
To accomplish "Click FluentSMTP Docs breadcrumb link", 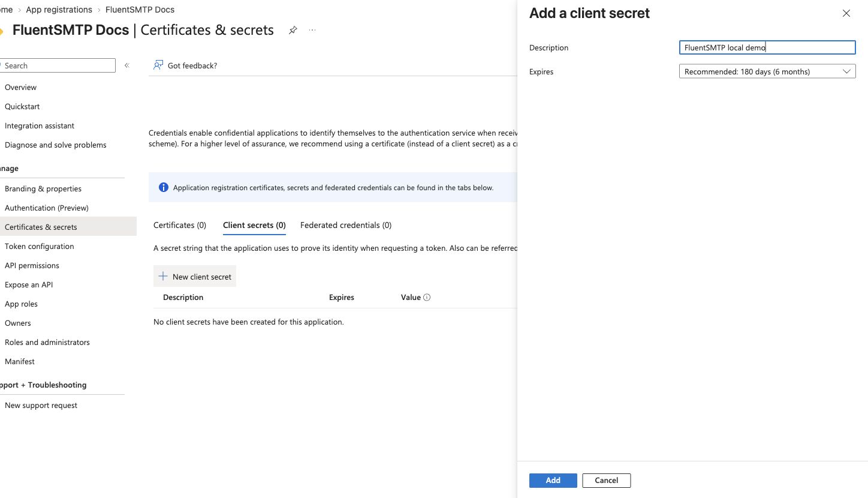I will click(x=140, y=10).
